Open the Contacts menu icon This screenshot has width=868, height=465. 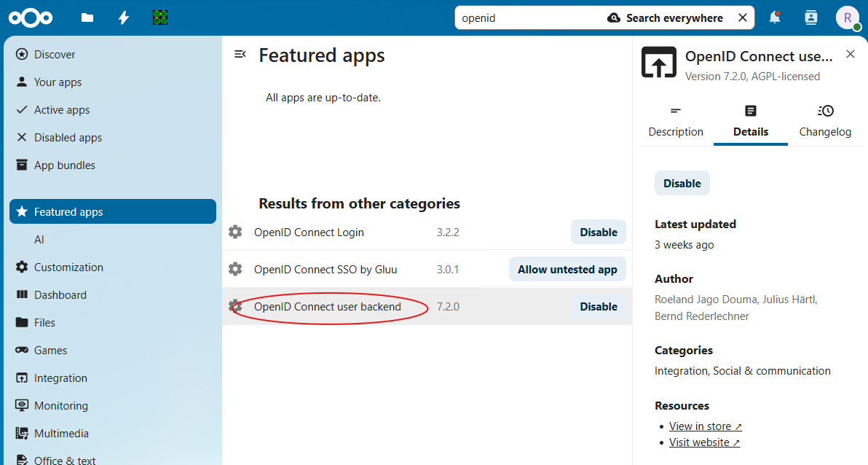click(811, 18)
